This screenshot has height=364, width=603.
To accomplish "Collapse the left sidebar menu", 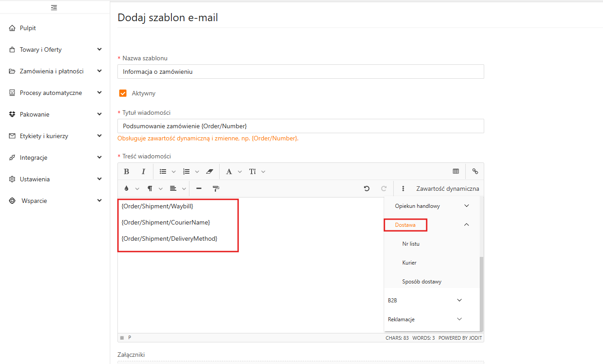I will point(54,7).
